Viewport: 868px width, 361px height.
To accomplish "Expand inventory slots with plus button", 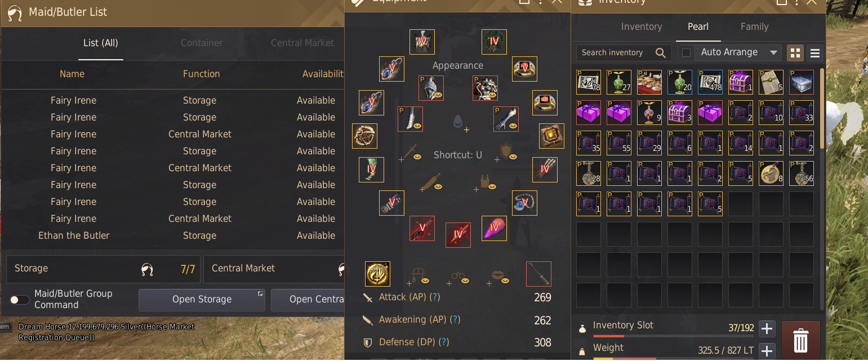I will click(x=767, y=328).
